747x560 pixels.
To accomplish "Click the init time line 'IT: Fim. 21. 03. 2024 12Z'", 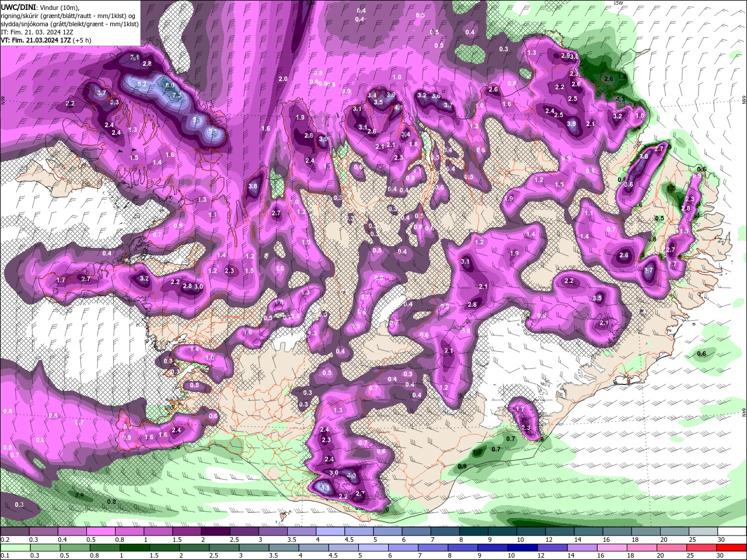I will pos(37,32).
